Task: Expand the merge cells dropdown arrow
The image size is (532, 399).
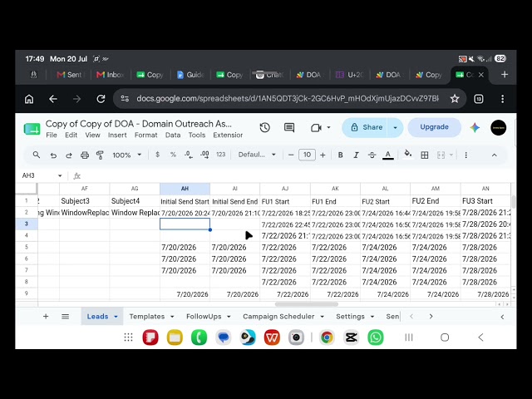Action: pos(451,155)
